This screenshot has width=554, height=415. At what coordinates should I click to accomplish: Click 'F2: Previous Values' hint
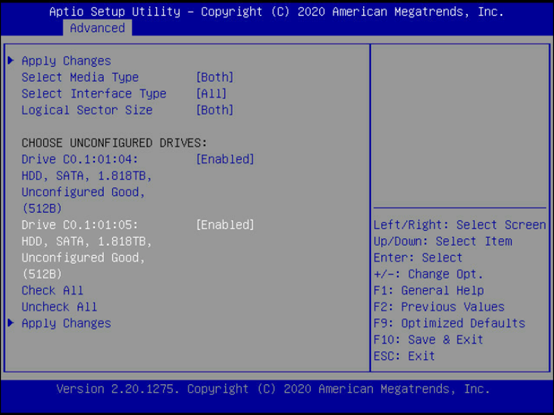point(439,307)
